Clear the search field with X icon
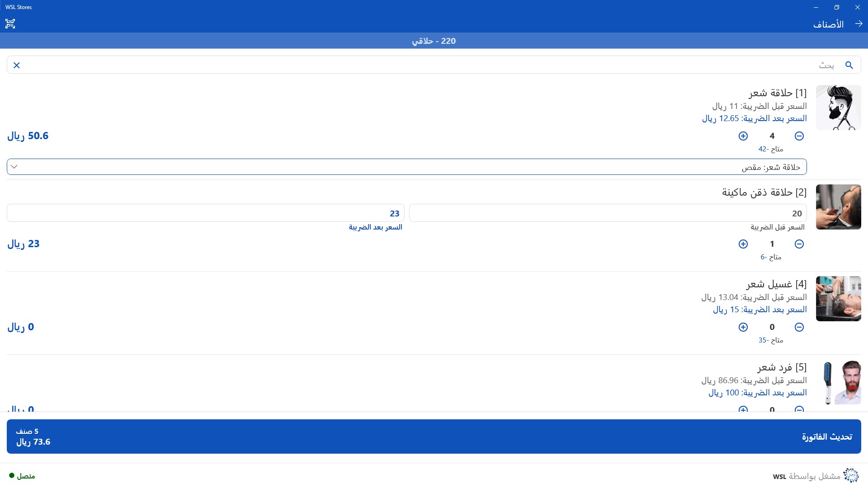This screenshot has width=868, height=488. pos(17,65)
